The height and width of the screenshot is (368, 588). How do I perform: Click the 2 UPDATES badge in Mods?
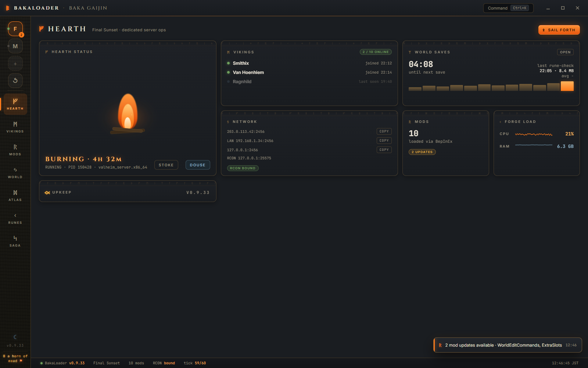tap(422, 152)
